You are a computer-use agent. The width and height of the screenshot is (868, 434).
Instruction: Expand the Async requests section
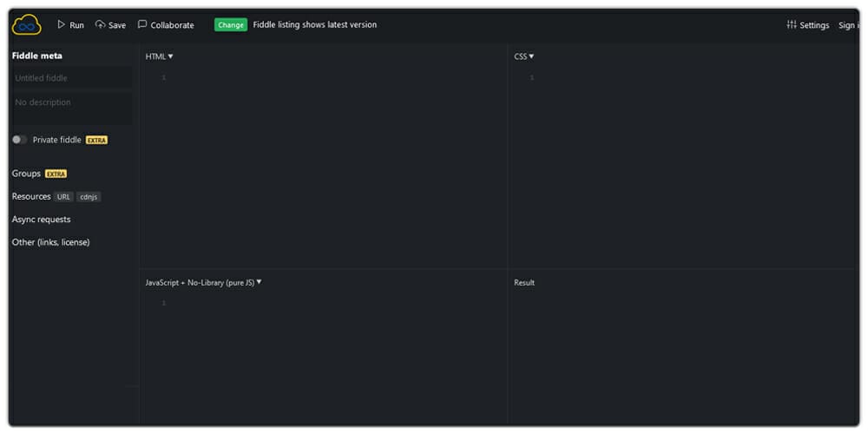[41, 220]
